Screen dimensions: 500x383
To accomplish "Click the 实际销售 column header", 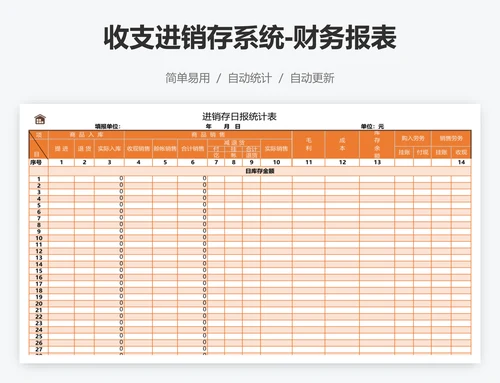I will tap(276, 149).
